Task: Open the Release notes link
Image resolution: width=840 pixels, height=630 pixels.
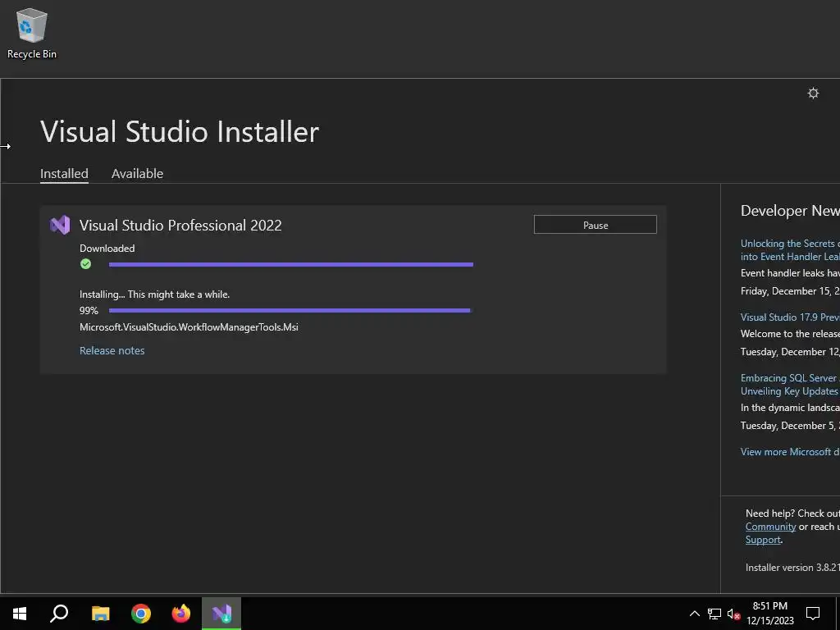Action: pyautogui.click(x=112, y=350)
